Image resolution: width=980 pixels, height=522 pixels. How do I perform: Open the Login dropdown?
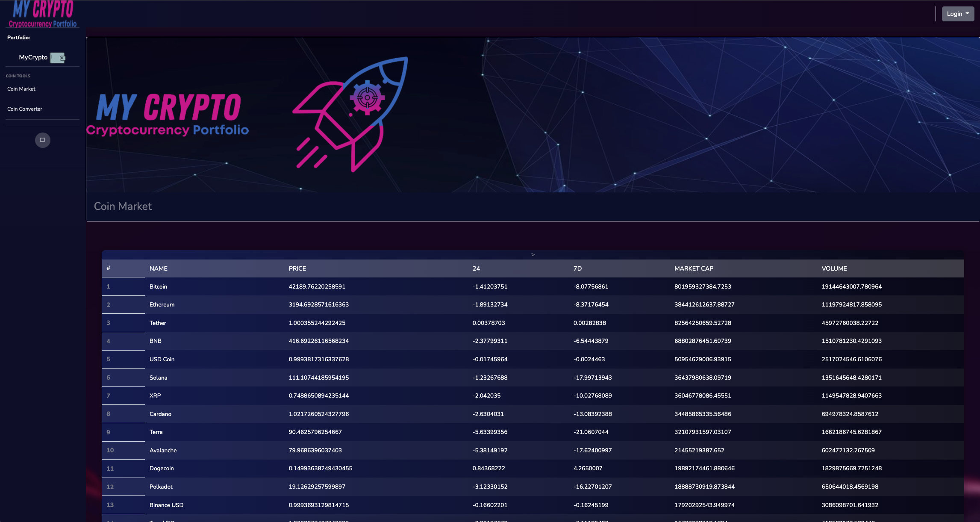957,13
